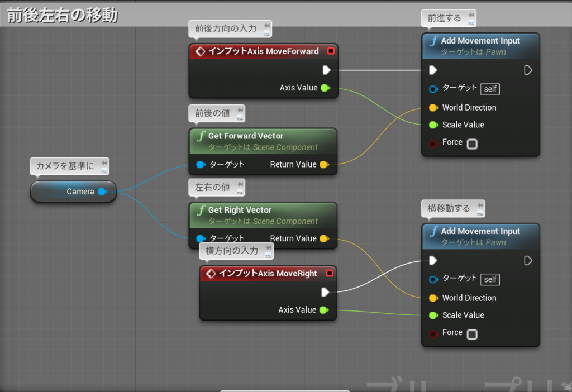The width and height of the screenshot is (572, 392).
Task: Click the diamond event icon on InputAxis MoveForward
Action: 201,51
